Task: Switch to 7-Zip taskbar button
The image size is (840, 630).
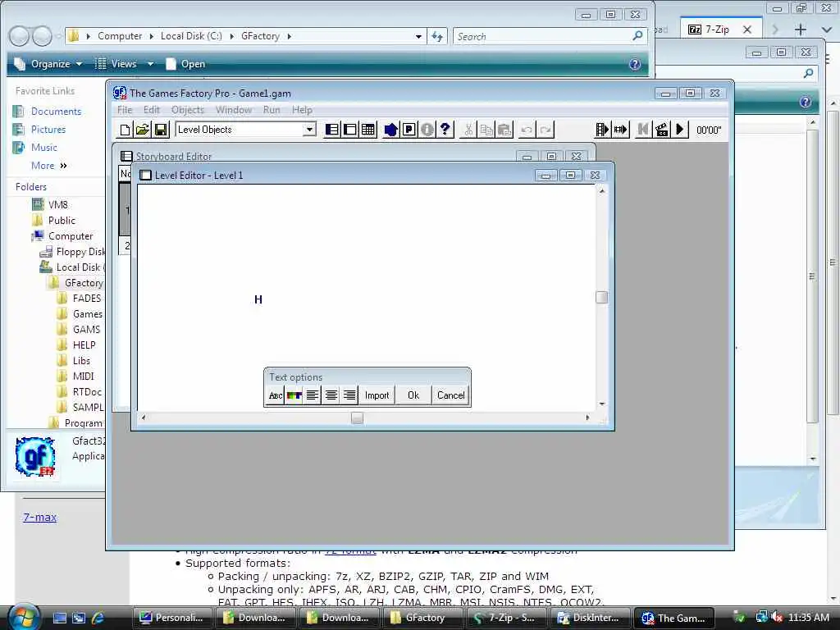Action: 505,618
